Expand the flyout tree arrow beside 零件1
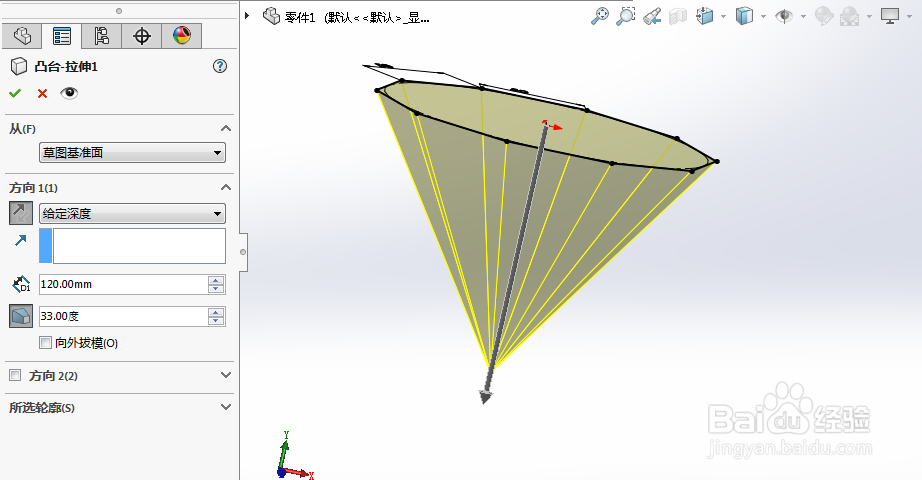922x480 pixels. pos(248,16)
